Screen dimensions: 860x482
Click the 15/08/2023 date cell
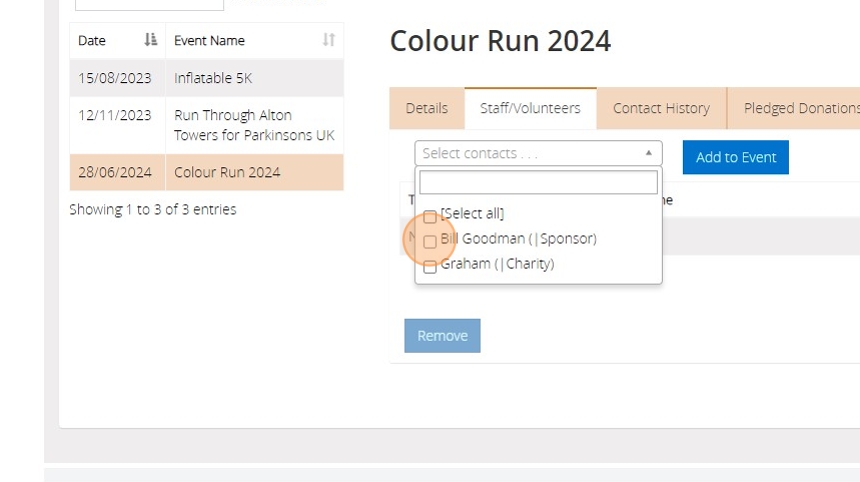pyautogui.click(x=115, y=78)
